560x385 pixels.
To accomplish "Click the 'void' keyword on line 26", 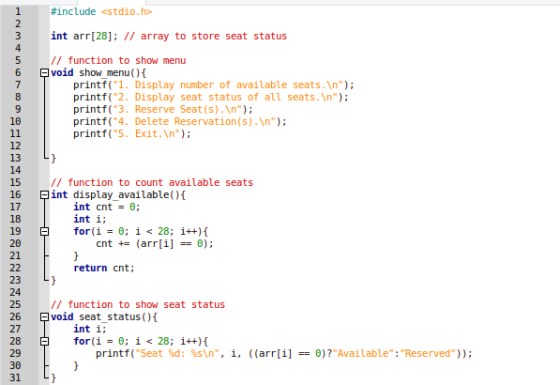I will click(x=62, y=317).
